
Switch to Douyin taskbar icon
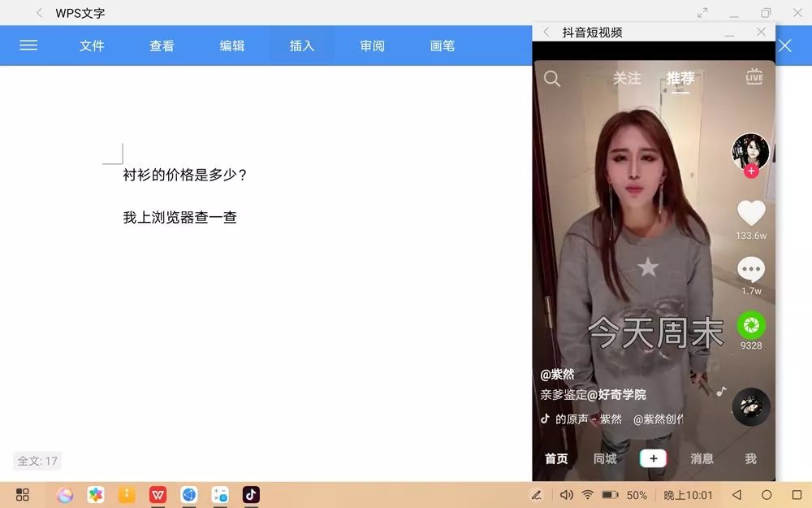(251, 494)
